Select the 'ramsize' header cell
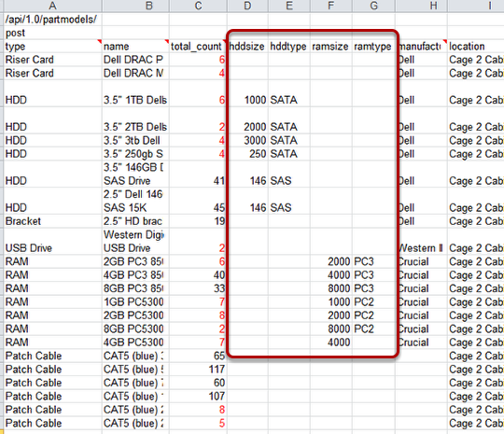 coord(331,47)
